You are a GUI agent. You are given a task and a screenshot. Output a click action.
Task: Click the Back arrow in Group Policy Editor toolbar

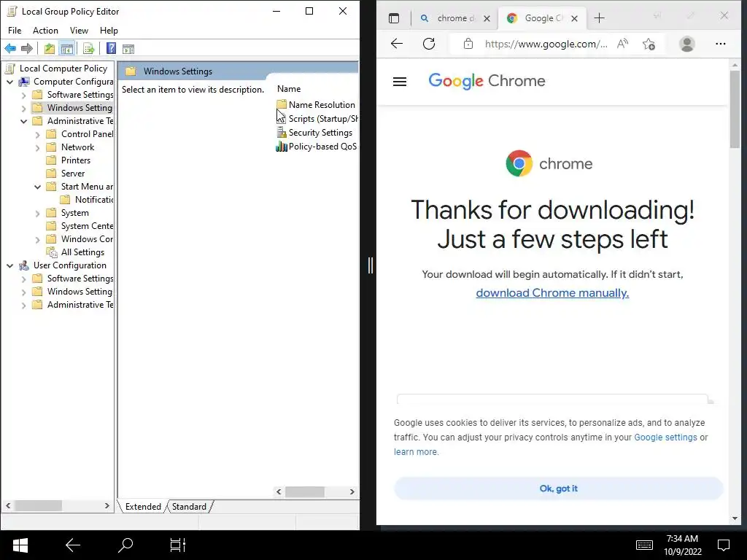coord(10,49)
